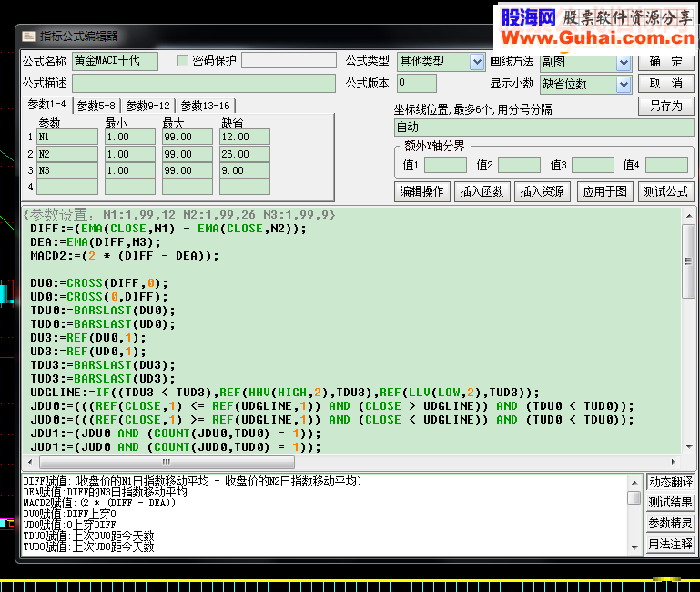Viewport: 700px width, 592px height.
Task: Click horizontal scroll right arrow
Action: 674,462
